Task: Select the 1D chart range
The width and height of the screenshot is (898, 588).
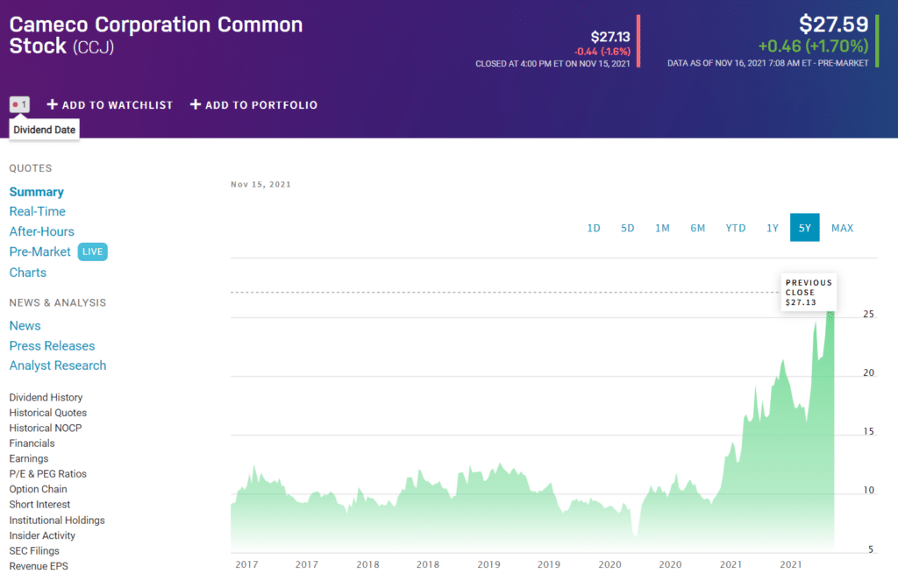Action: coord(594,228)
